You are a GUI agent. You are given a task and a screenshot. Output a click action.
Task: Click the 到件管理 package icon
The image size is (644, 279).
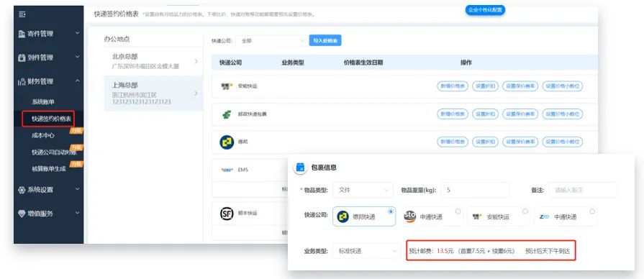[22, 58]
